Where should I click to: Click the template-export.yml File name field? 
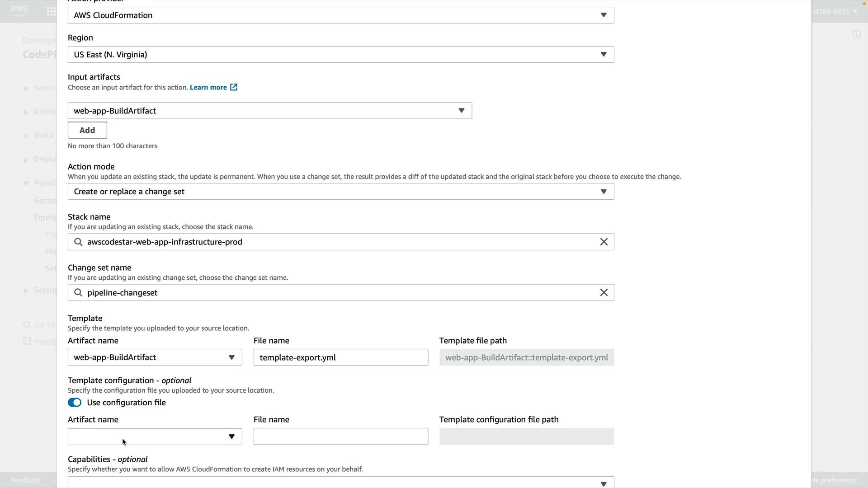coord(340,357)
